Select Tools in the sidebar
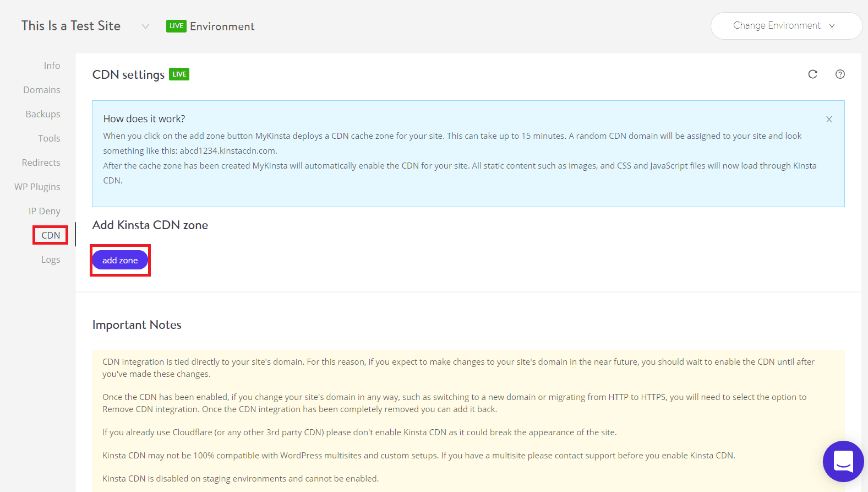868x492 pixels. point(50,138)
